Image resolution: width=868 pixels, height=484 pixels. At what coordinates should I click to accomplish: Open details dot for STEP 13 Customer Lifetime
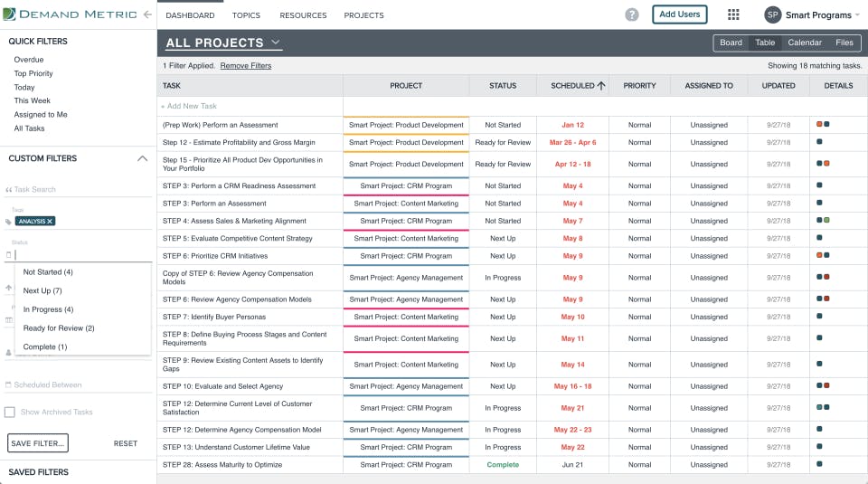click(x=819, y=446)
